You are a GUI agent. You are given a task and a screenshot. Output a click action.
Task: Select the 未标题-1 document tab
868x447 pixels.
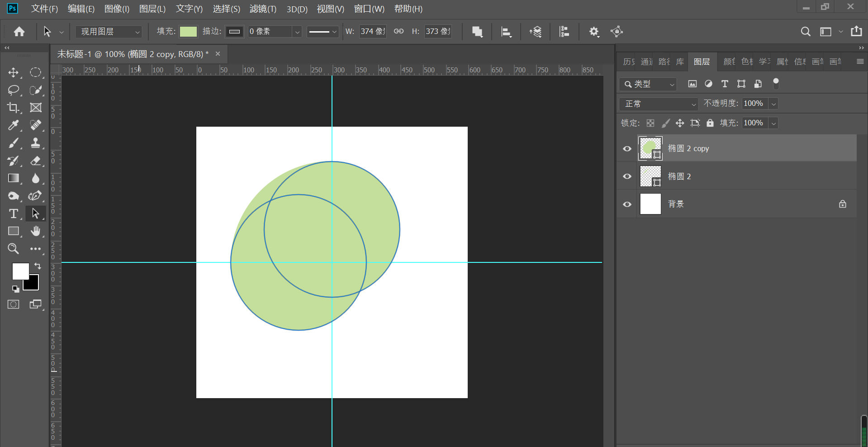[133, 54]
